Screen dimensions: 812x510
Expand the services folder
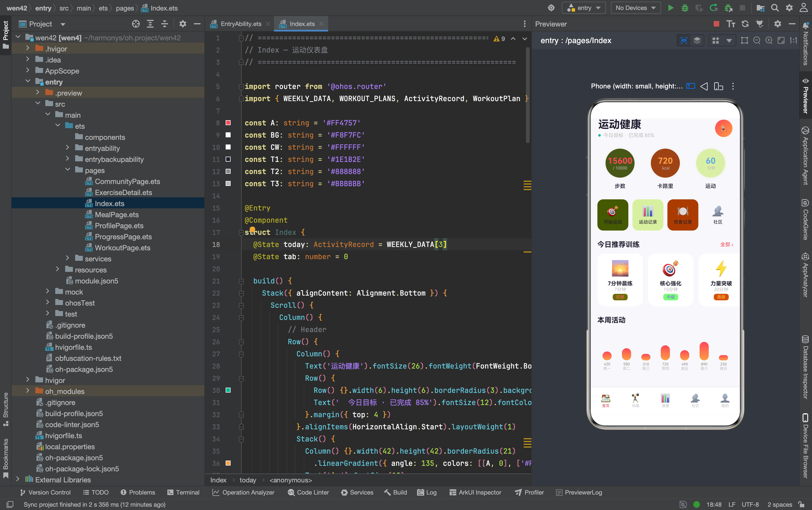click(x=67, y=258)
